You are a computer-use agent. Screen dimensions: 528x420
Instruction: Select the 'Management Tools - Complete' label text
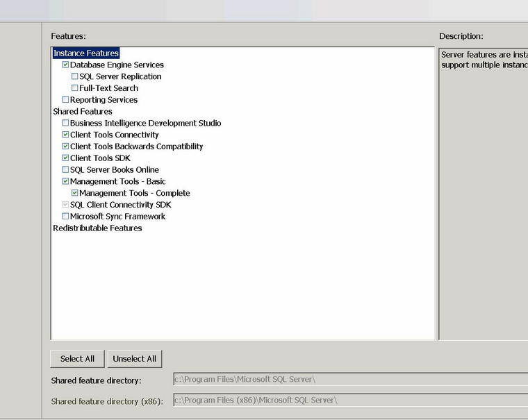coord(135,193)
